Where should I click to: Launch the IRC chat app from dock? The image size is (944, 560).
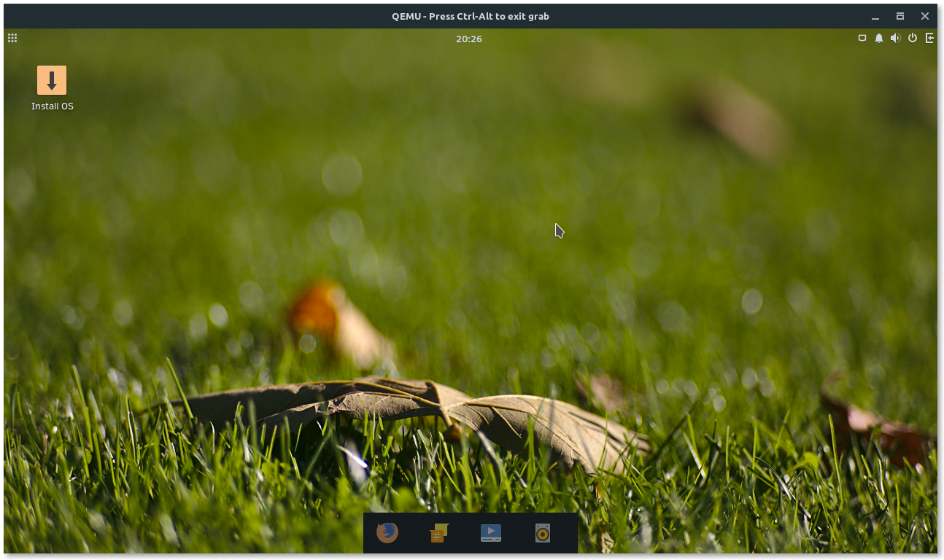tap(438, 533)
